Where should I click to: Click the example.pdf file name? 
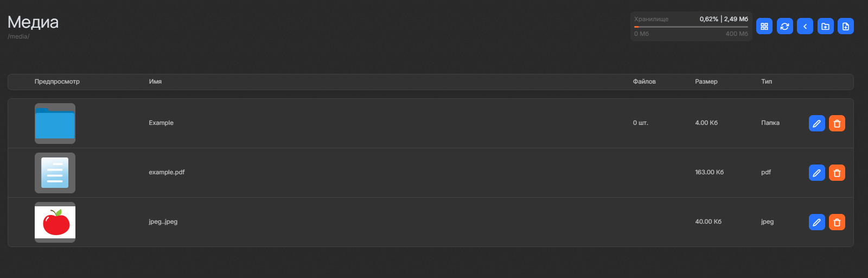(167, 172)
